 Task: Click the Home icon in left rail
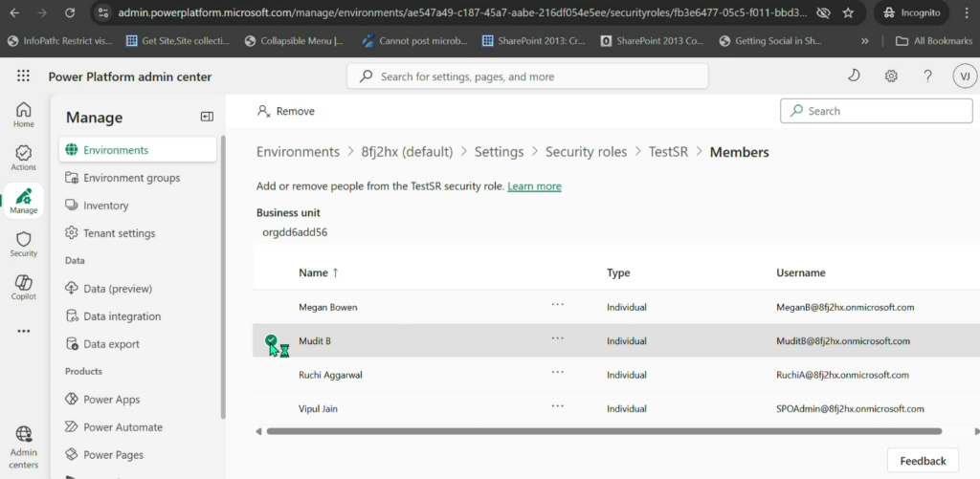(x=23, y=115)
